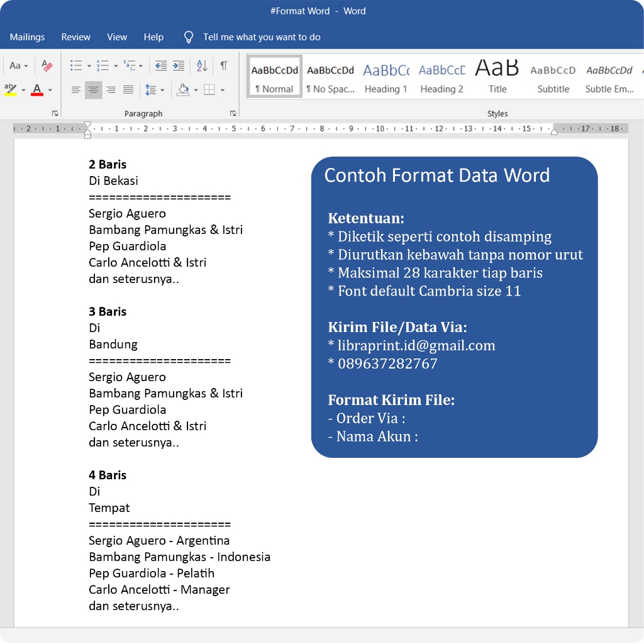
Task: Apply red font color button
Action: (37, 89)
